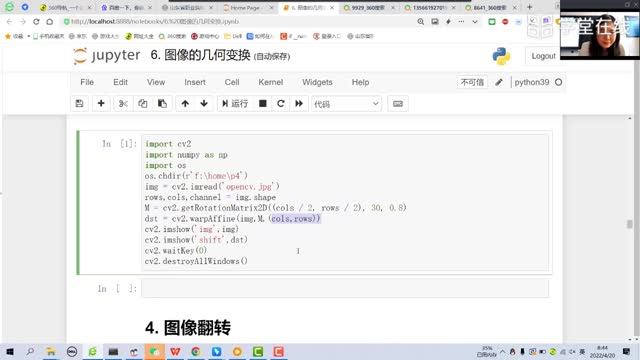Restart the kernel circular arrow icon
Screen dimensions: 640x360
point(281,104)
